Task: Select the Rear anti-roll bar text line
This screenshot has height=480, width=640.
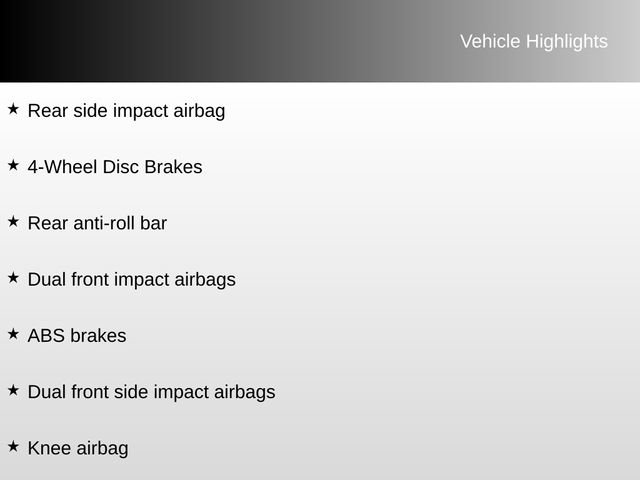Action: [x=97, y=223]
